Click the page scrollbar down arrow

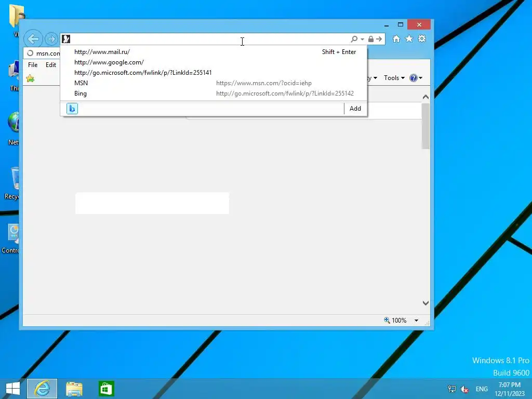pyautogui.click(x=425, y=303)
